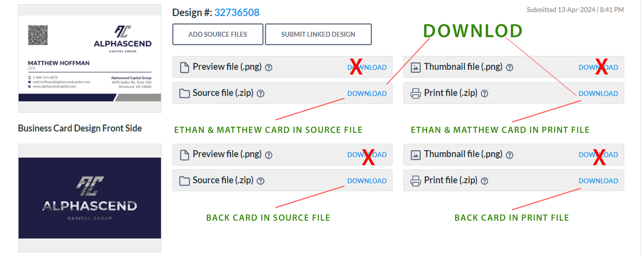This screenshot has height=256, width=644.
Task: Open design number 32736508 link
Action: coord(237,12)
